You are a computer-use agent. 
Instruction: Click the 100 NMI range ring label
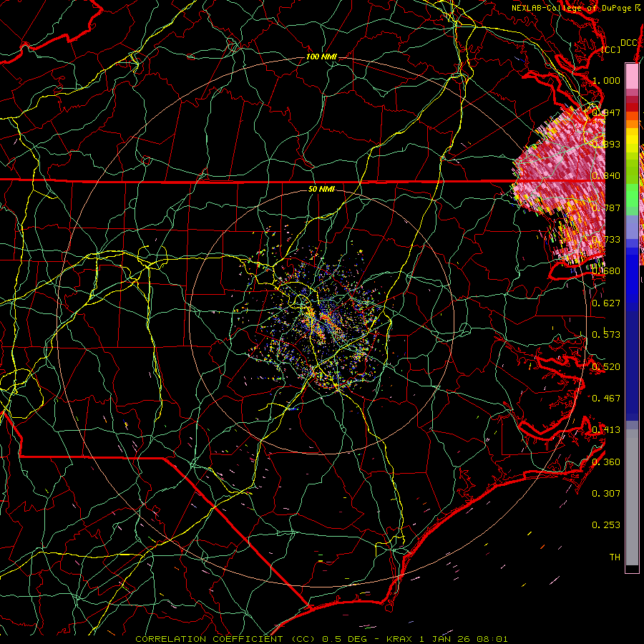point(321,57)
